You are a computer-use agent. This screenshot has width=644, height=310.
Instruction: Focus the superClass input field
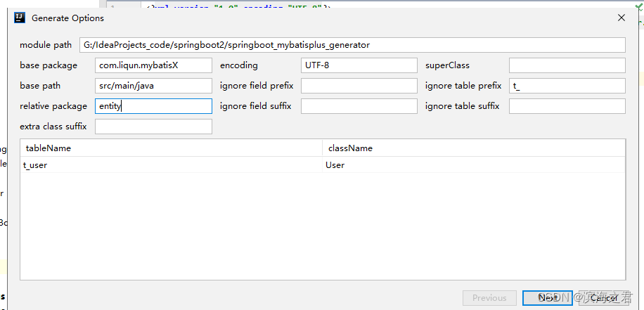[567, 65]
